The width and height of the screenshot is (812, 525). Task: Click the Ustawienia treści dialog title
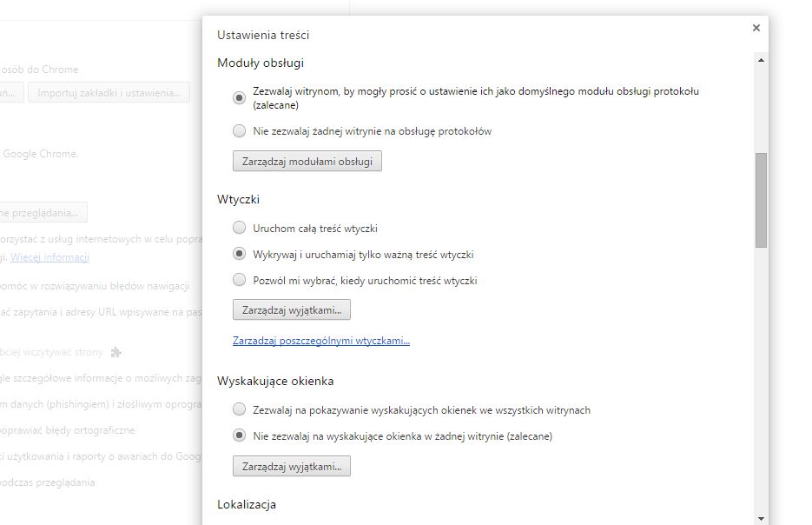[263, 35]
